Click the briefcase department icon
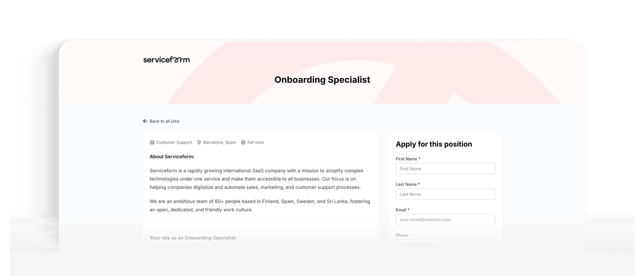 coord(152,142)
